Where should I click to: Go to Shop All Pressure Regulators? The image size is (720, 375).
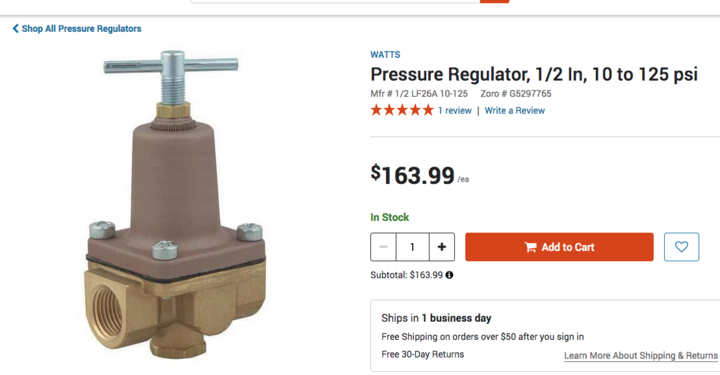[x=81, y=28]
